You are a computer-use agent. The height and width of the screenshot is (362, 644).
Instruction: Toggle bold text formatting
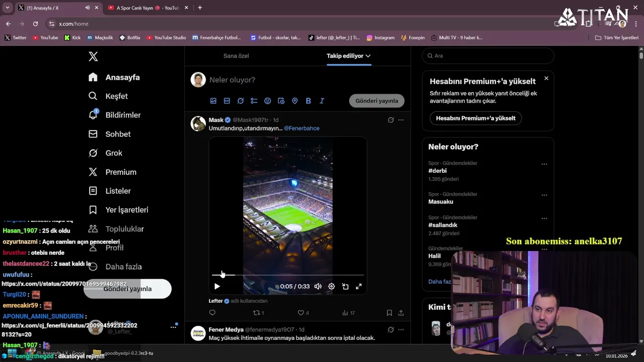click(308, 101)
